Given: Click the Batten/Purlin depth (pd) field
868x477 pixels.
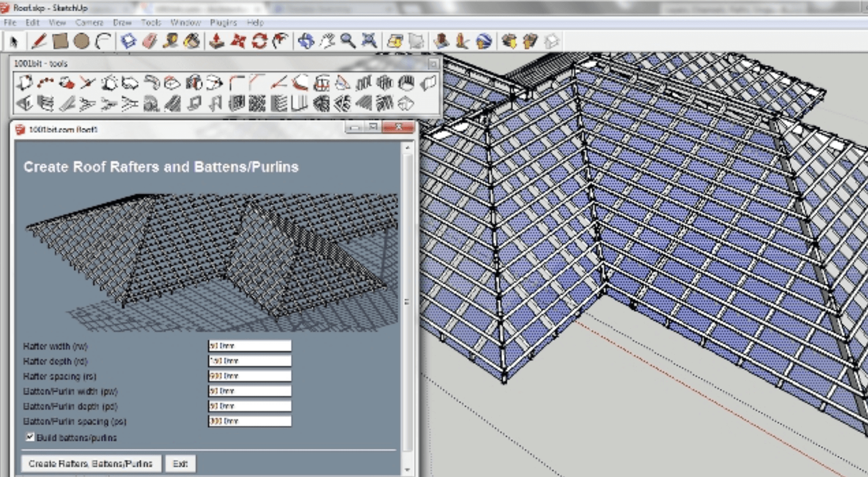Looking at the screenshot, I should pyautogui.click(x=249, y=406).
